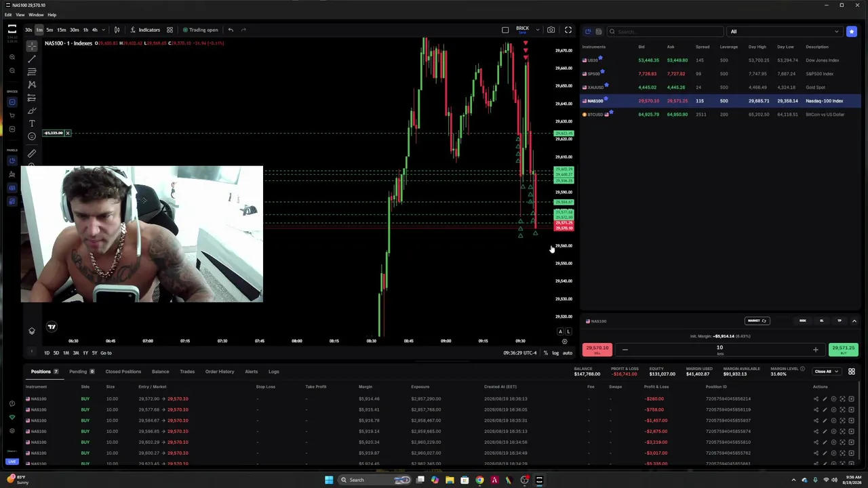Switch the Market order type selector
The image size is (868, 488).
757,321
